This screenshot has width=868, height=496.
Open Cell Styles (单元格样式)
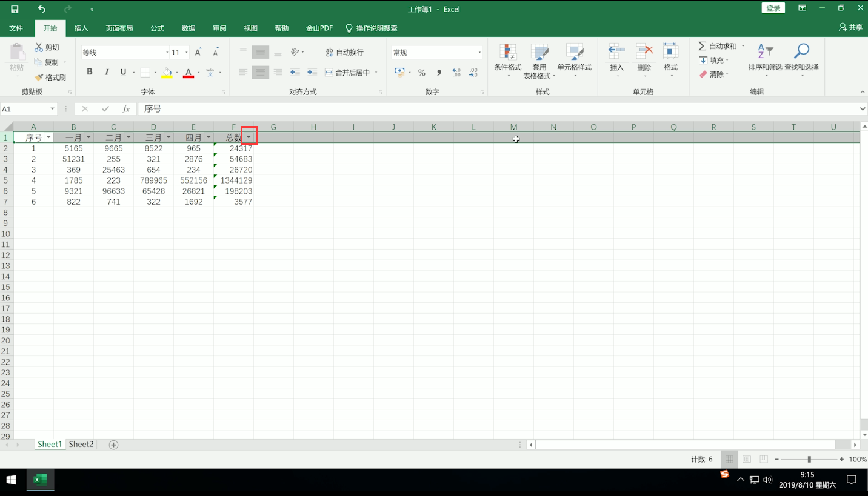574,61
